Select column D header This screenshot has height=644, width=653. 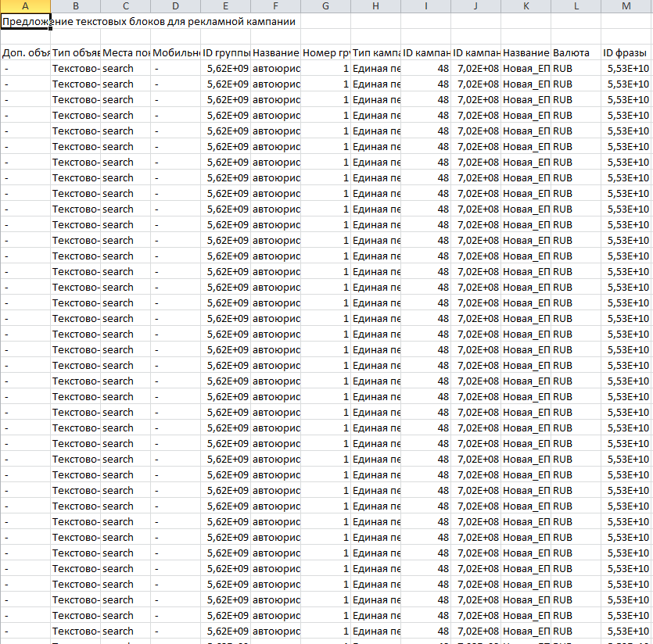[x=175, y=6]
